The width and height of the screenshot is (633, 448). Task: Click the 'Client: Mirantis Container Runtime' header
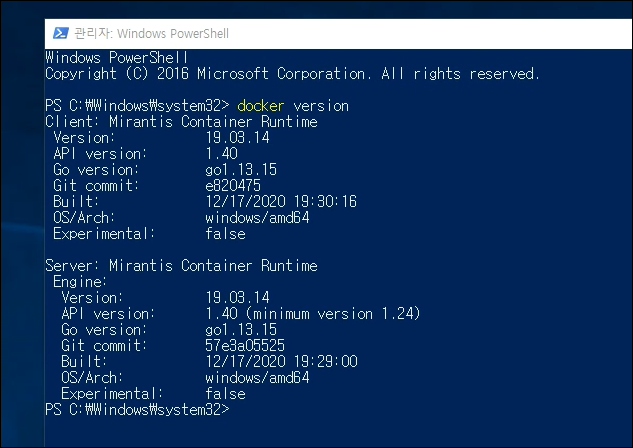[x=181, y=121]
